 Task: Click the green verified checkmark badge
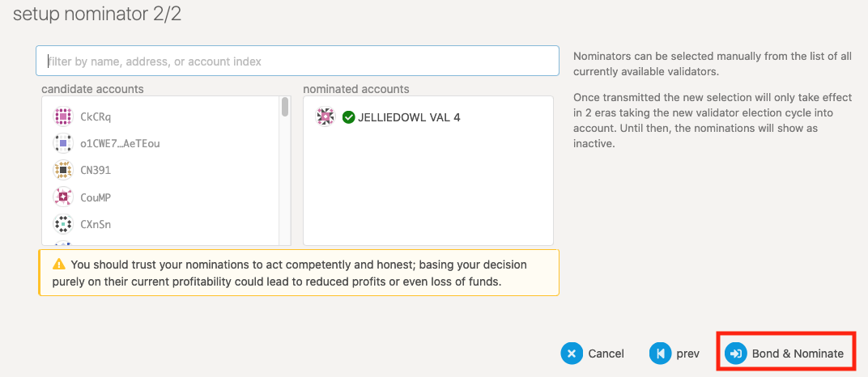(349, 117)
